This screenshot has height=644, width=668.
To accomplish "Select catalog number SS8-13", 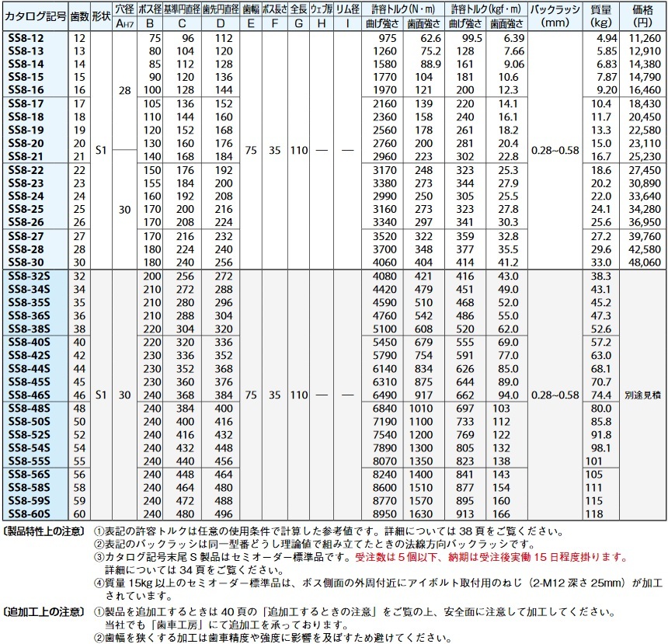I will [x=26, y=51].
